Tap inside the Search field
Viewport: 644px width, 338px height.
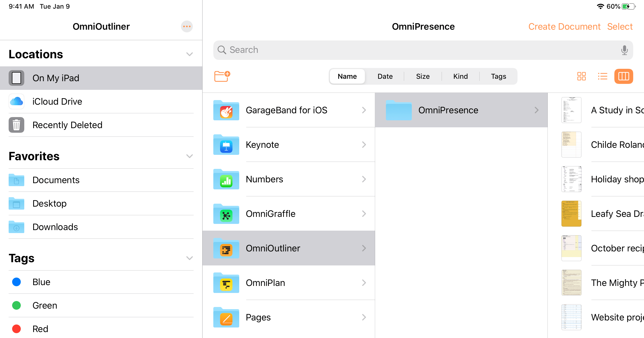click(423, 50)
